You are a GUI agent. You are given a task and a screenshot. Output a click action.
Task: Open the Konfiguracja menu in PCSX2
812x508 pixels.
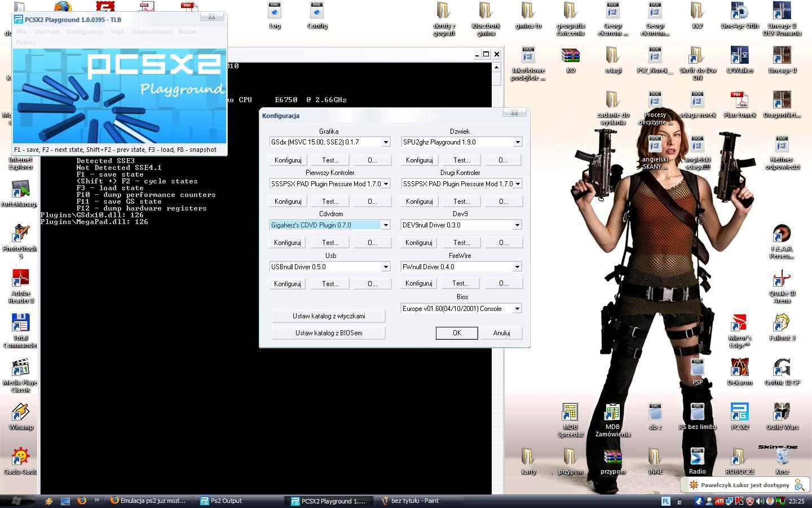(x=85, y=32)
